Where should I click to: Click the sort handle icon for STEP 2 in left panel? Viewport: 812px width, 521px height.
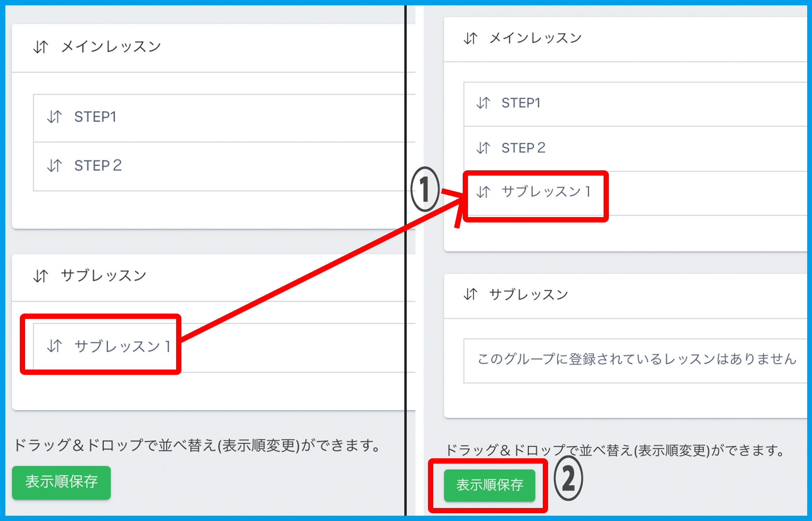pos(54,165)
